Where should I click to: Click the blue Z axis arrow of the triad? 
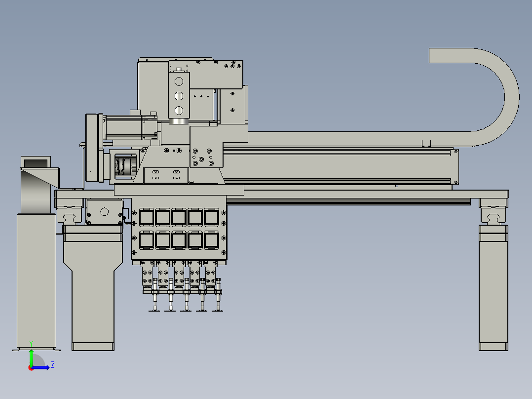(x=40, y=368)
